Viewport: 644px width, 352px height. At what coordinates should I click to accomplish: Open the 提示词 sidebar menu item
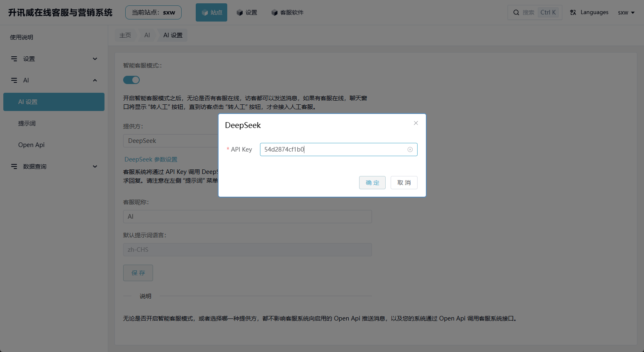27,123
